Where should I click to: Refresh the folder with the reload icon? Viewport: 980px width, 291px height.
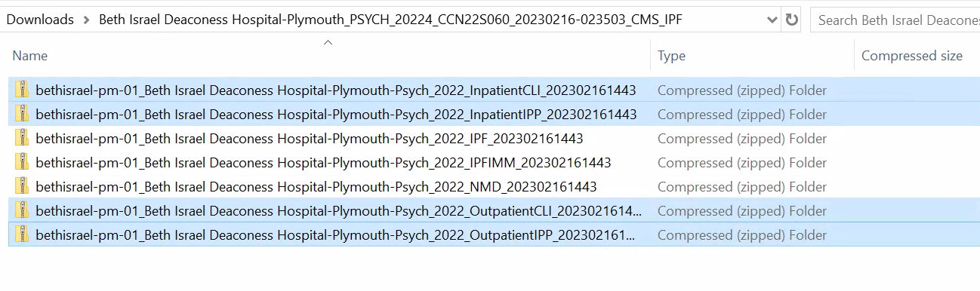pyautogui.click(x=792, y=20)
